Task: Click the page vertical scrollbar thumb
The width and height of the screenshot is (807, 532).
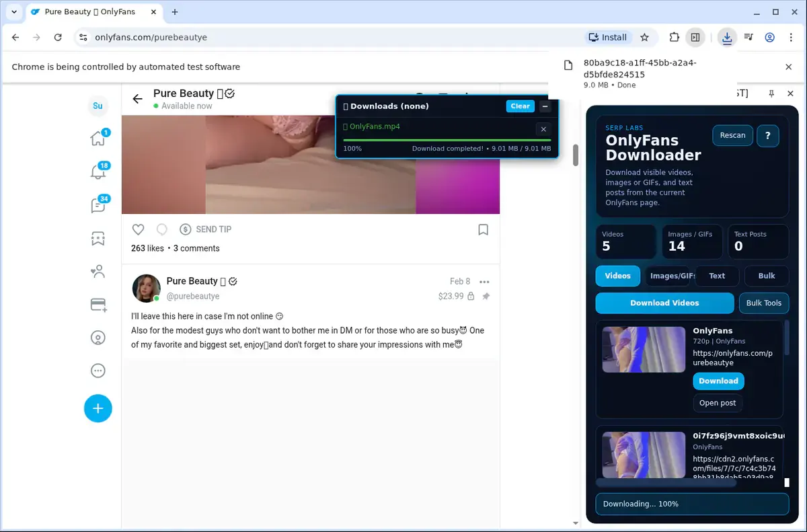Action: point(576,155)
